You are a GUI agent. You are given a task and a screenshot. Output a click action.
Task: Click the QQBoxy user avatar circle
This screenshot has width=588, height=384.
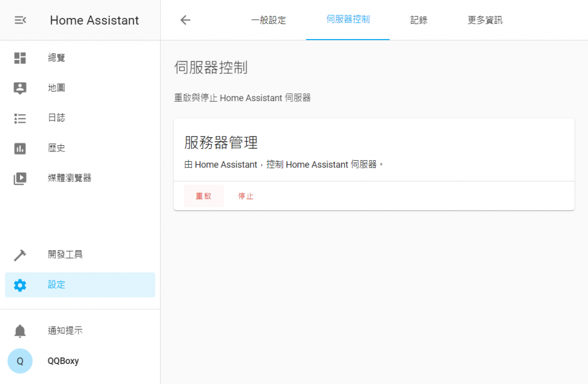coord(20,361)
